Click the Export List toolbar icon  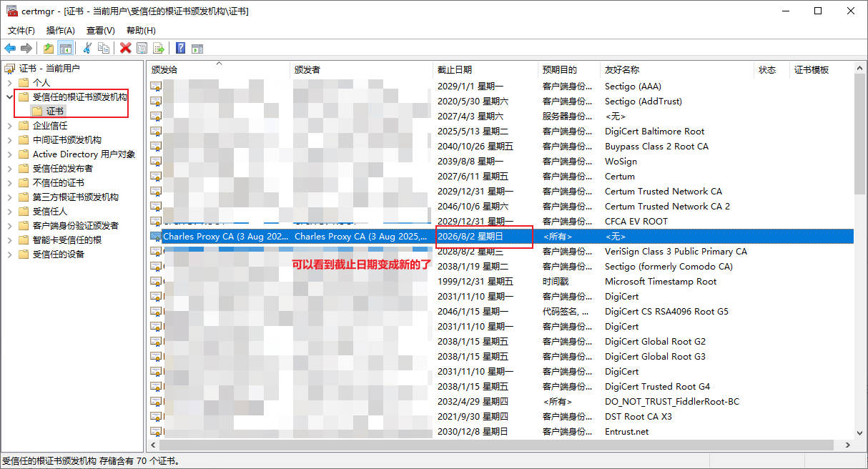coord(159,48)
